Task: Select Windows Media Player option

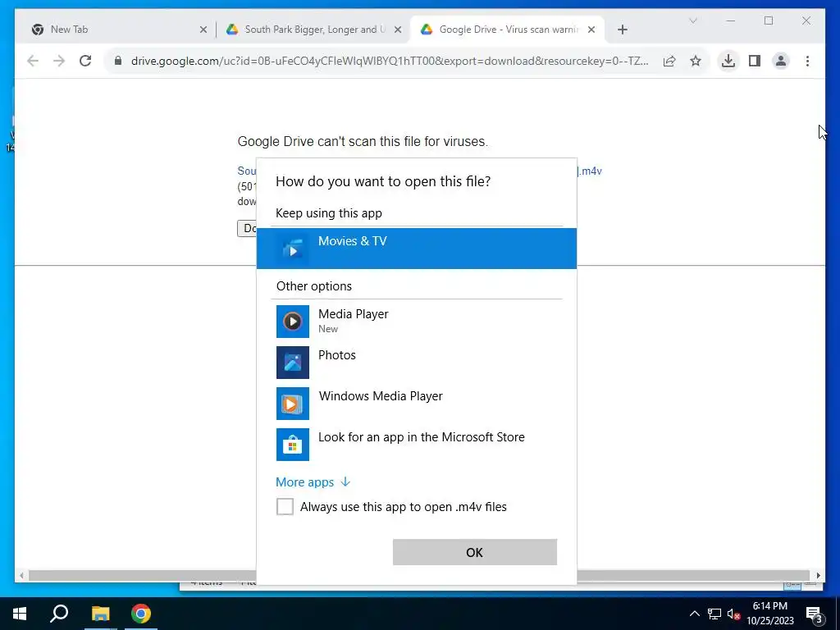Action: 416,404
